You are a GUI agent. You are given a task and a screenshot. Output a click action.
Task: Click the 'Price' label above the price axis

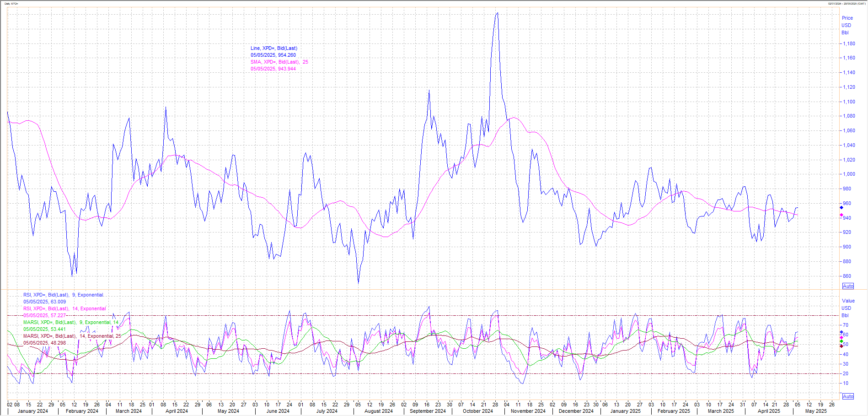pyautogui.click(x=847, y=18)
